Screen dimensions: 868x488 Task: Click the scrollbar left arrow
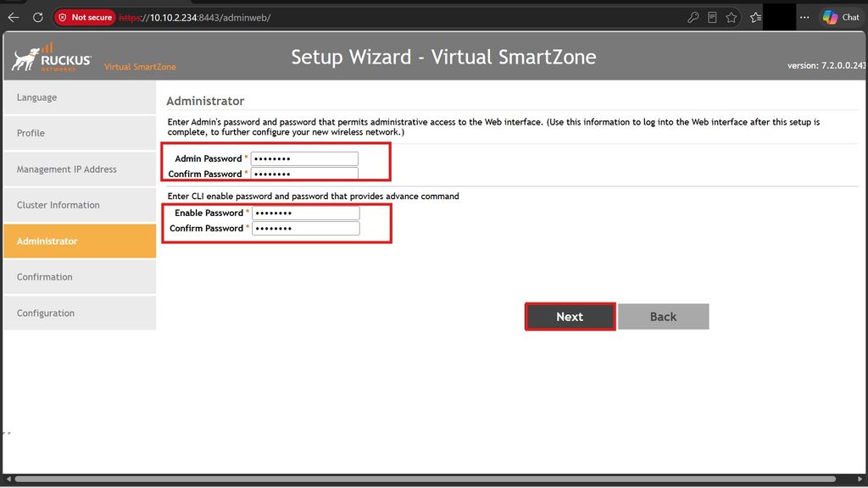point(8,480)
